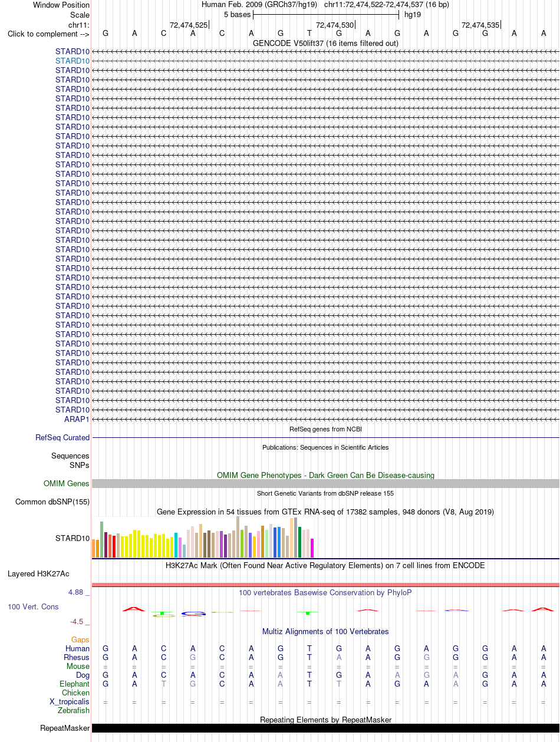Select the Human Feb. 2009 (GRCh37/hg19) heading
Screen dimensions: 560x742
click(259, 4)
